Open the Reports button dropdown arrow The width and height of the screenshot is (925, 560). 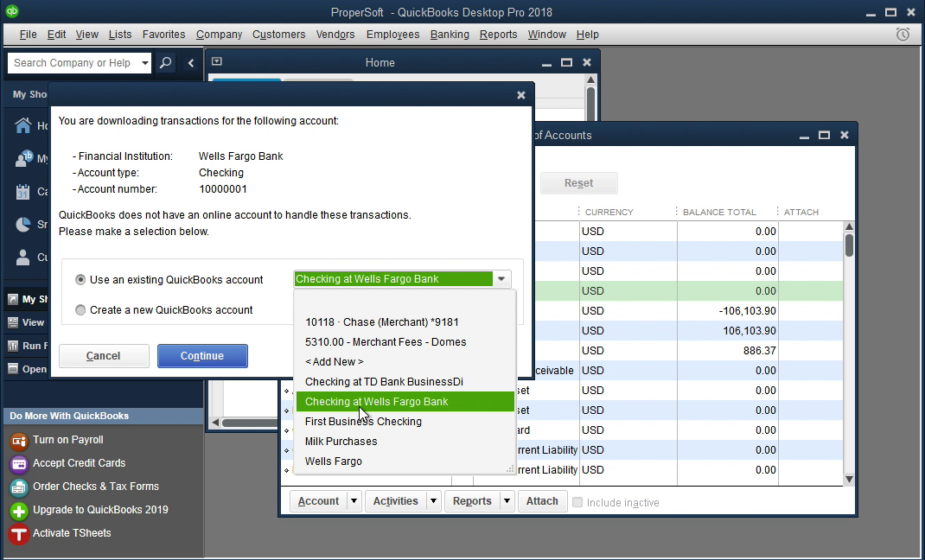pos(507,501)
